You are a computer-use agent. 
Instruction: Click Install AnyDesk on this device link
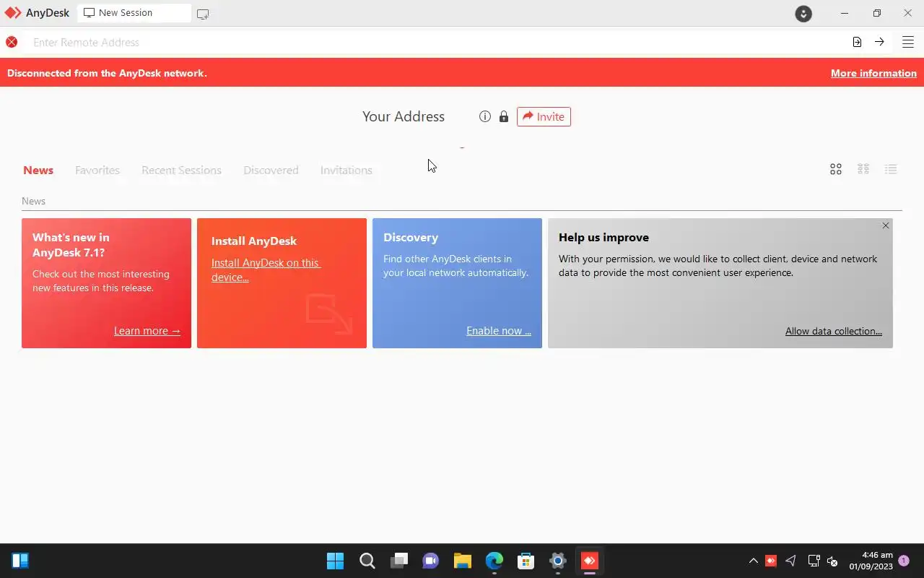266,270
